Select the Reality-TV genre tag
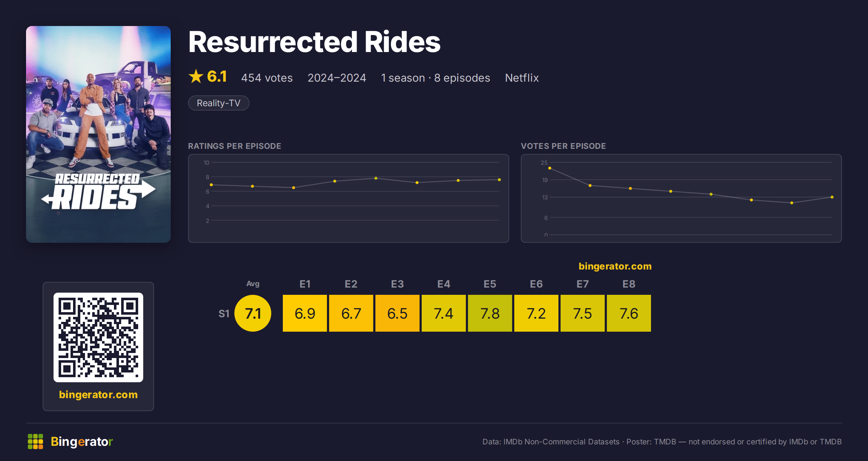This screenshot has width=868, height=461. tap(219, 103)
